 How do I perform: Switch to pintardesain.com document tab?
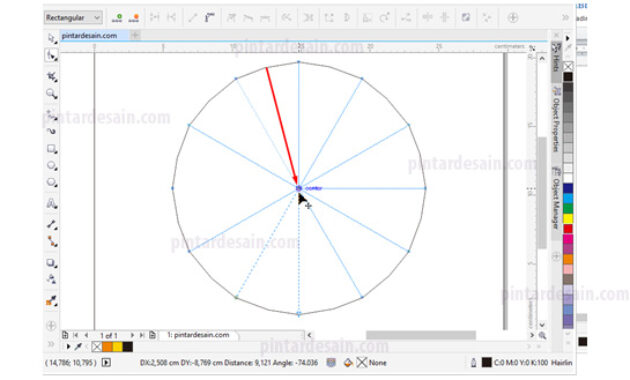coord(90,36)
